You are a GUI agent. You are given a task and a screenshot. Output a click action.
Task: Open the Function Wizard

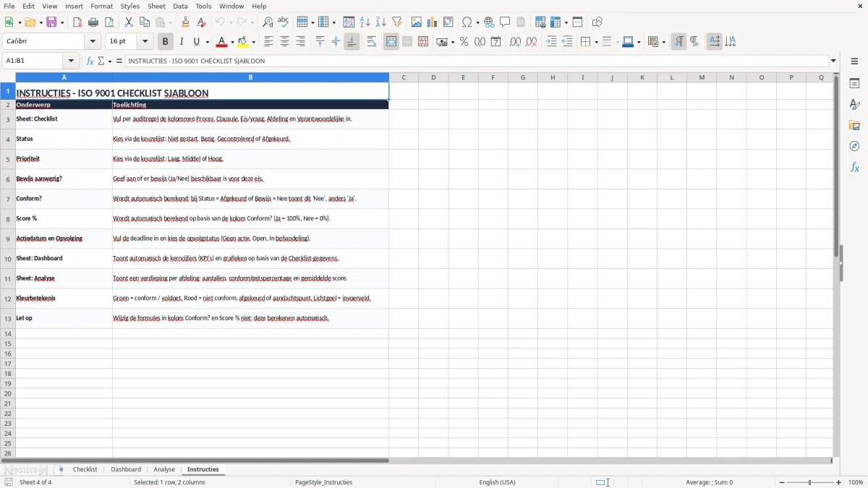pyautogui.click(x=90, y=61)
